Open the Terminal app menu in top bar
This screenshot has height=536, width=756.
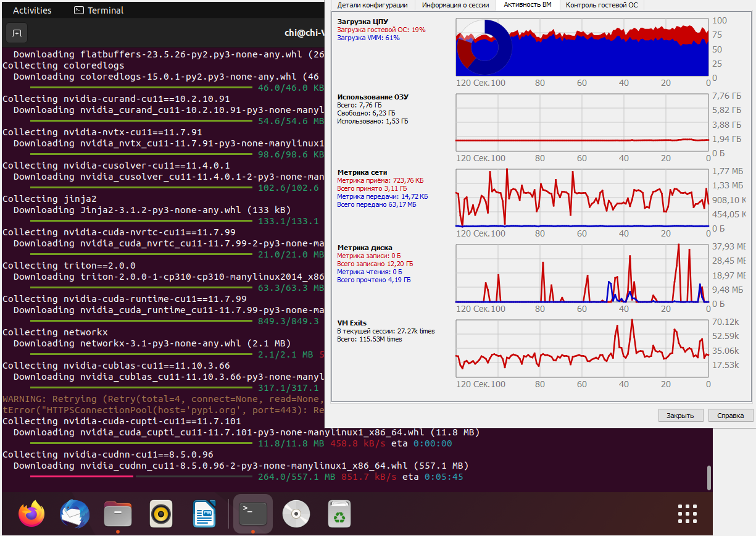tap(99, 10)
